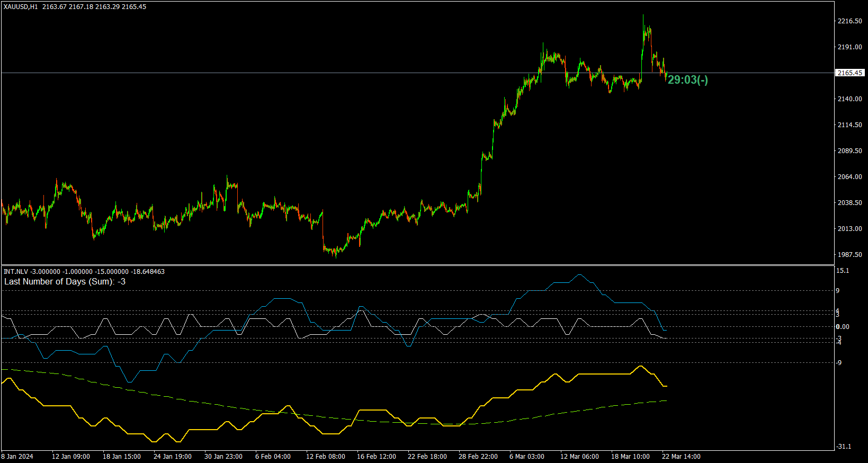Click the 6 Mar 03:00 time label
This screenshot has height=463, width=868.
pos(527,457)
